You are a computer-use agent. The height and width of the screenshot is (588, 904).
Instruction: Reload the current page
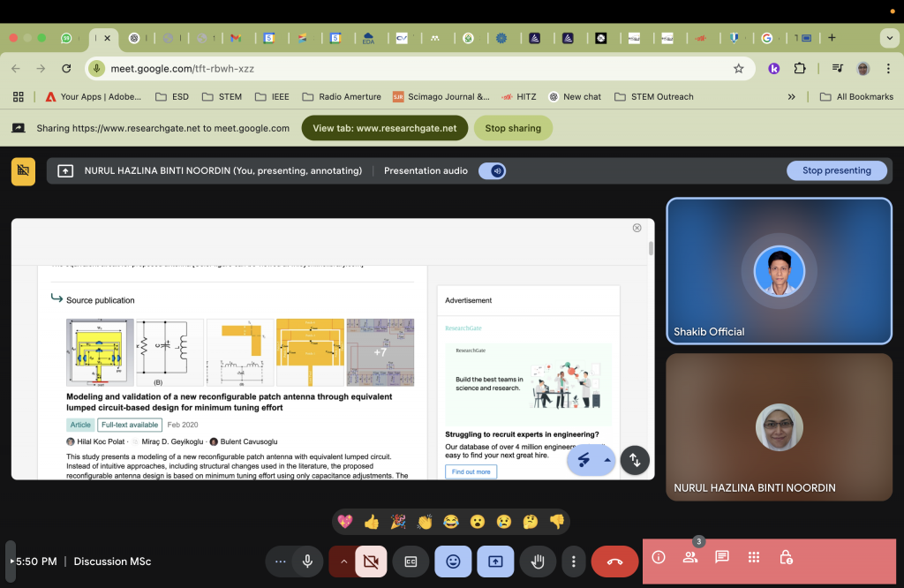tap(66, 69)
